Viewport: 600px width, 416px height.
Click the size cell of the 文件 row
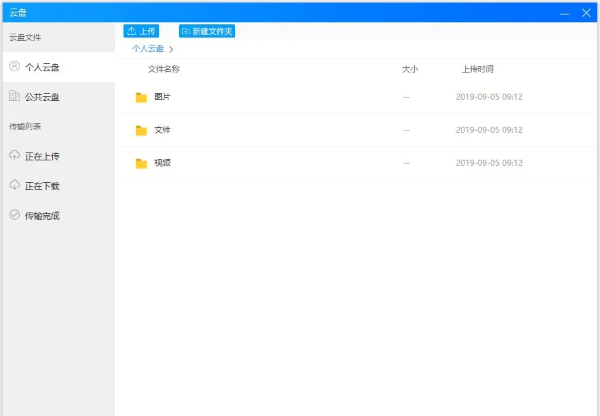(406, 130)
